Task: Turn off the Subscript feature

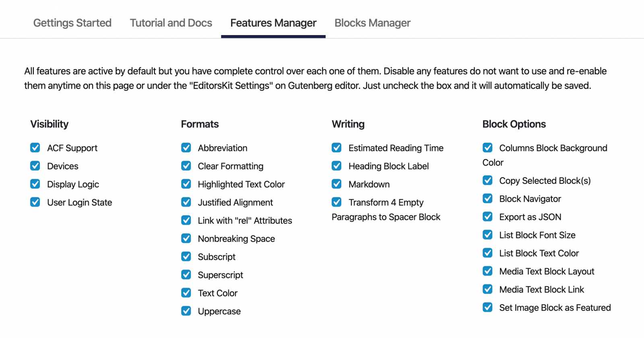Action: (x=186, y=257)
